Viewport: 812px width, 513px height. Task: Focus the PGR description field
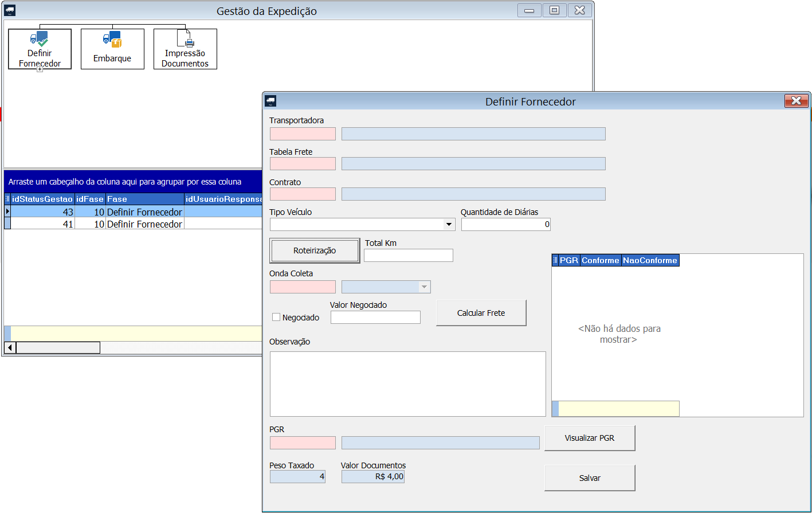click(441, 442)
